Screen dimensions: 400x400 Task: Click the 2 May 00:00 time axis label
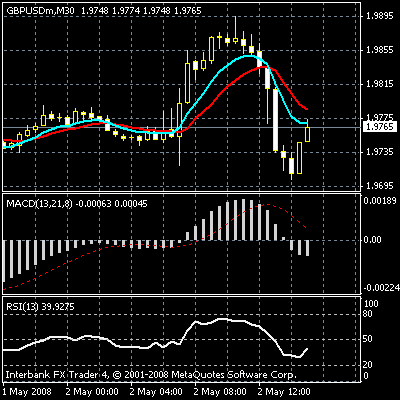(x=92, y=391)
